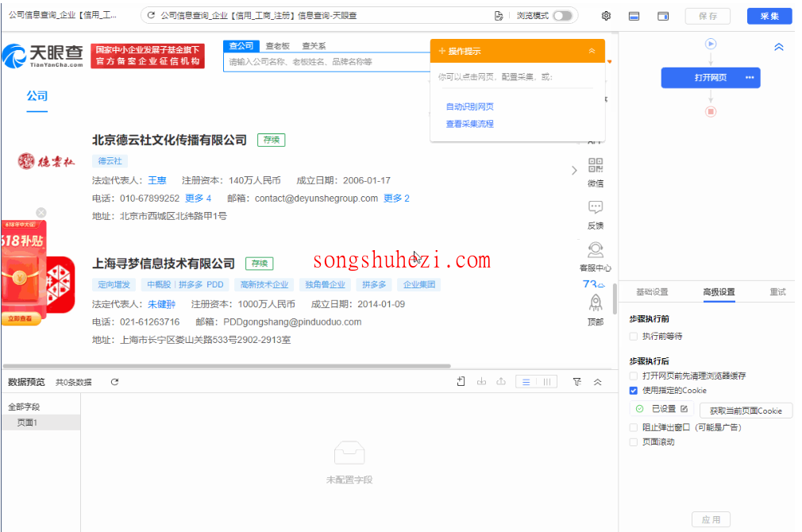Viewport: 802px width, 532px height.
Task: Switch data preview to row view
Action: pyautogui.click(x=526, y=382)
